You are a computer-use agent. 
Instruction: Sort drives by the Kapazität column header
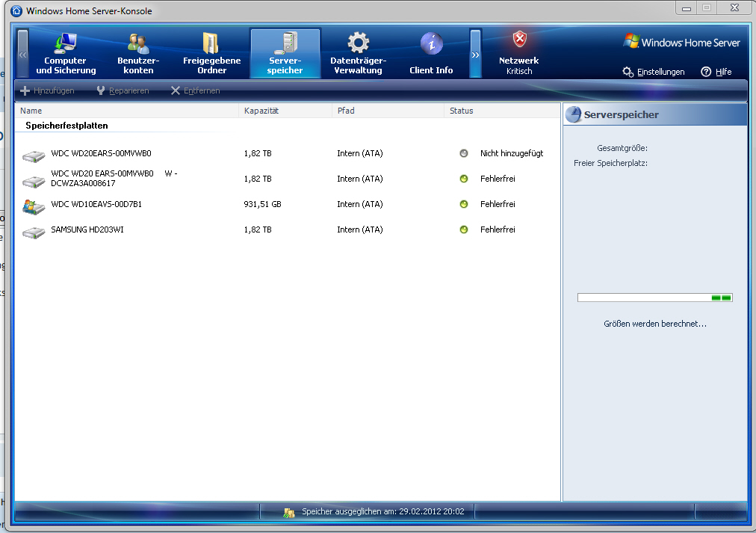point(285,111)
